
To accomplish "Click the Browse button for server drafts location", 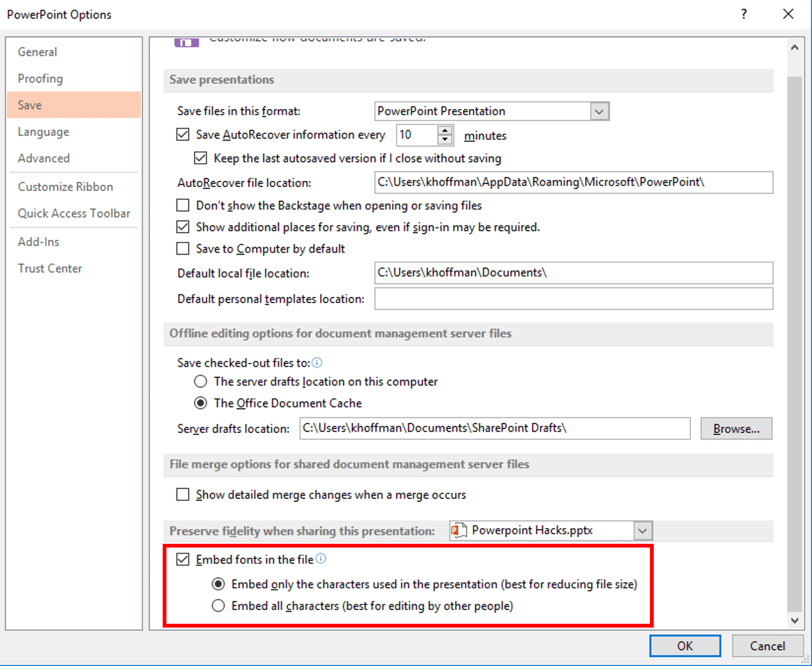I will pos(736,428).
